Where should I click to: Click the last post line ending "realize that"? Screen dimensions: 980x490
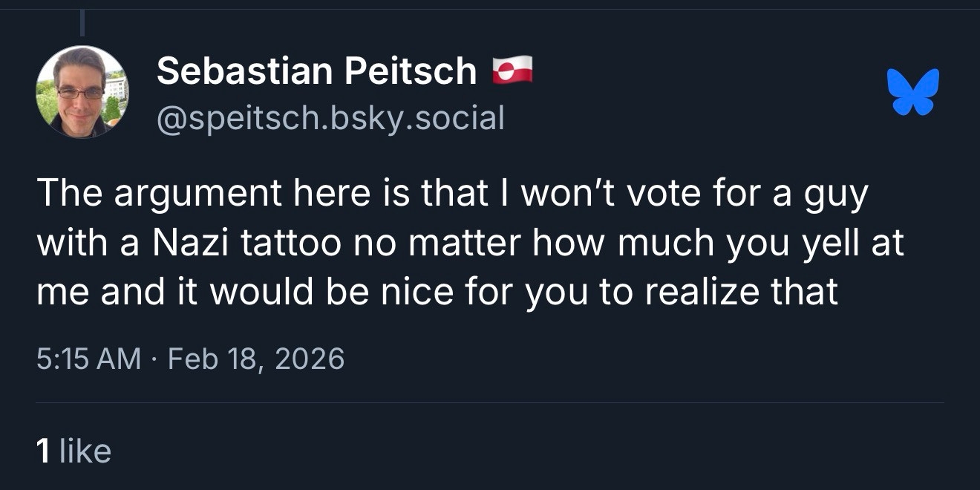437,292
